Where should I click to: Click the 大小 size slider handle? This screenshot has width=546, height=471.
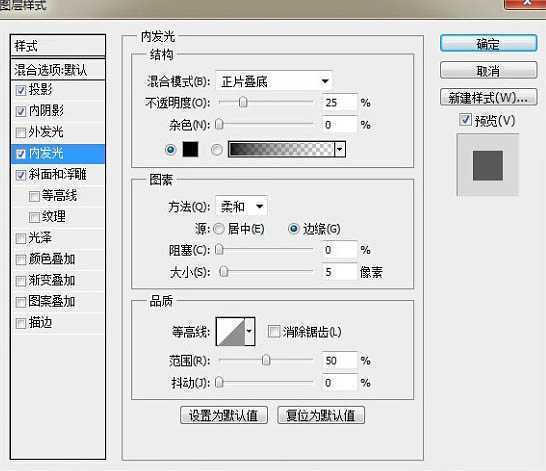[x=224, y=272]
